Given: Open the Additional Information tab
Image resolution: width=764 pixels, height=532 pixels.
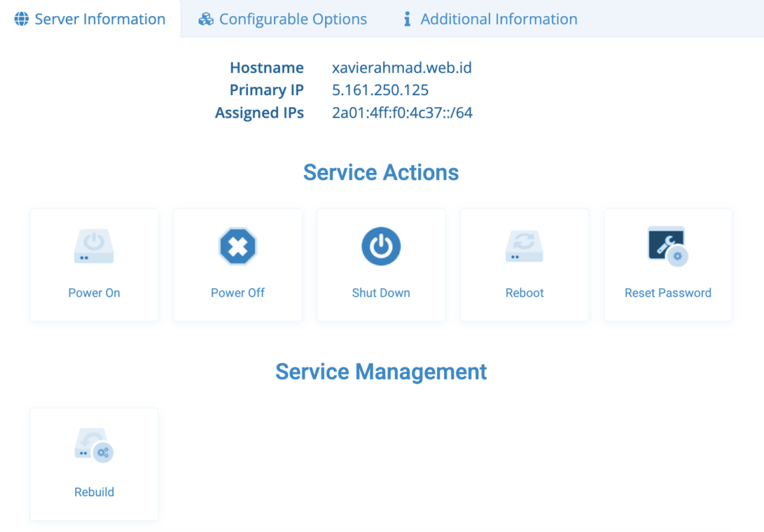Looking at the screenshot, I should pos(499,19).
